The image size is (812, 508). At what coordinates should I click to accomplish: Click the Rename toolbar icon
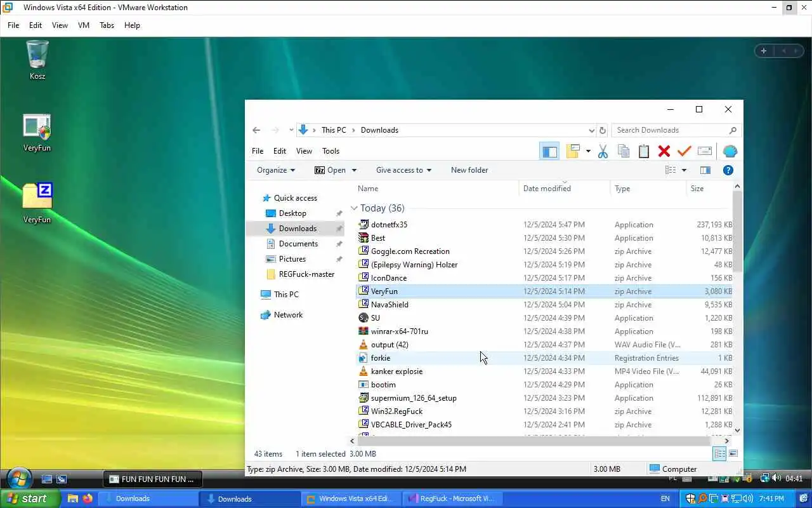pos(704,151)
